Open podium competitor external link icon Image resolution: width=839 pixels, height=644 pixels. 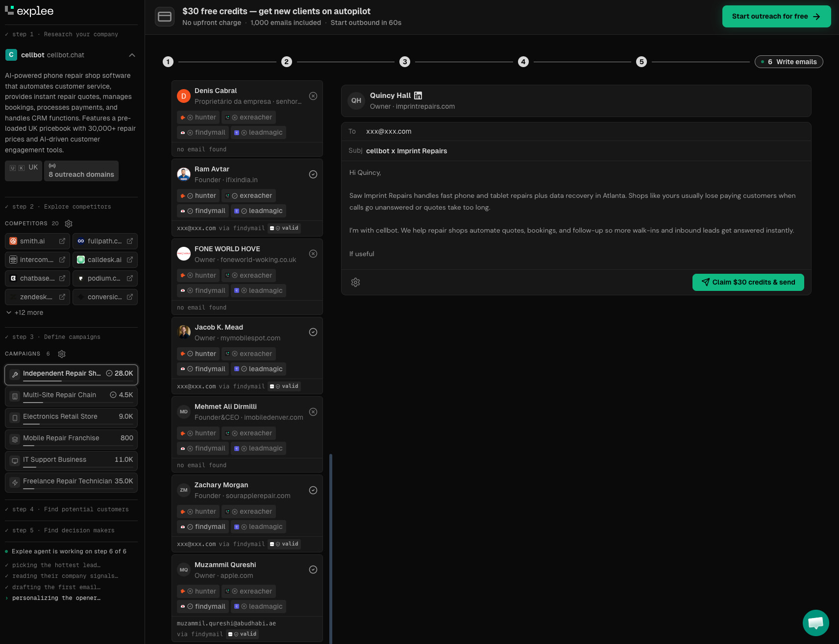click(x=130, y=278)
